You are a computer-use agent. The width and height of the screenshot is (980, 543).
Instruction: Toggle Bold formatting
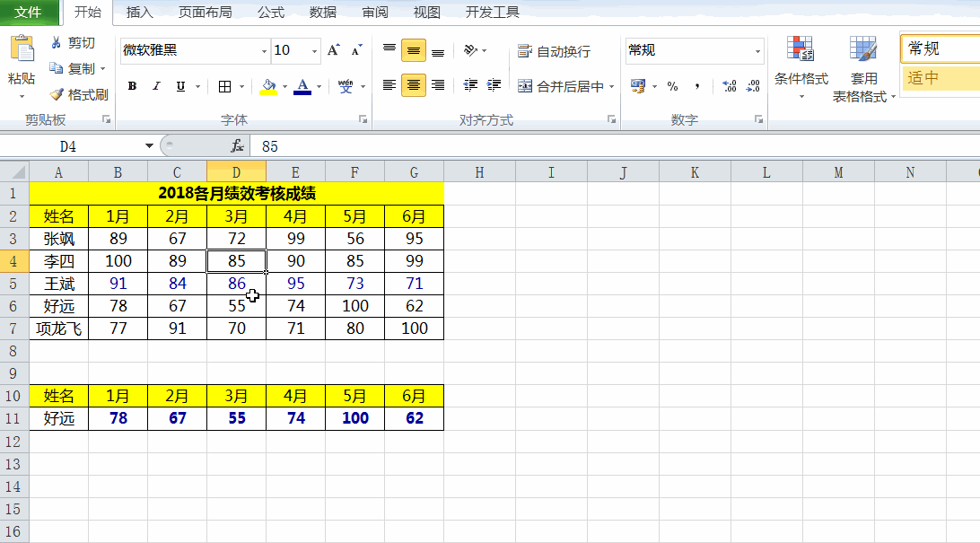tap(132, 86)
